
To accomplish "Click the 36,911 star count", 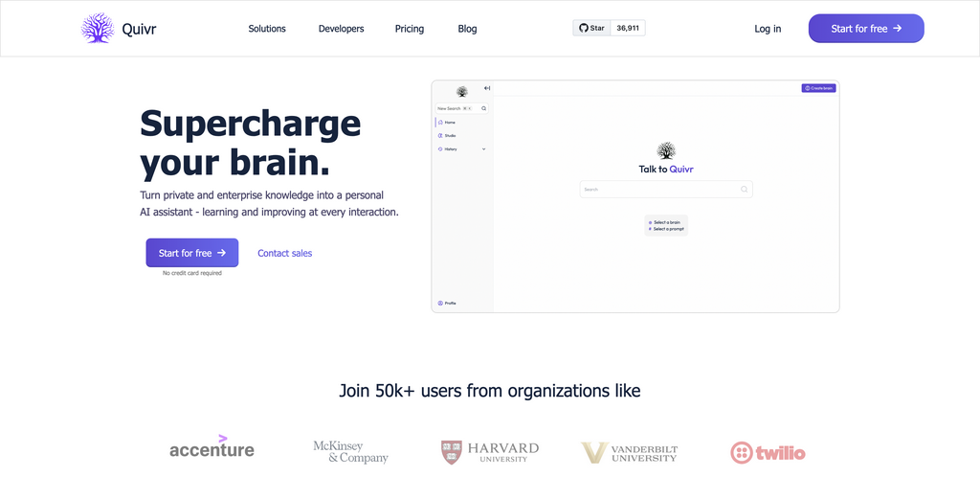I will click(x=628, y=28).
